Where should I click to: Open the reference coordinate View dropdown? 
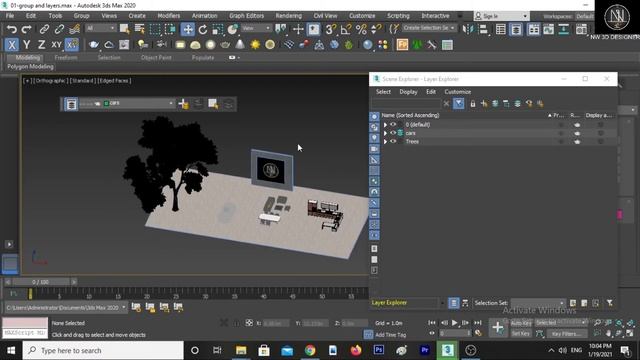click(256, 28)
